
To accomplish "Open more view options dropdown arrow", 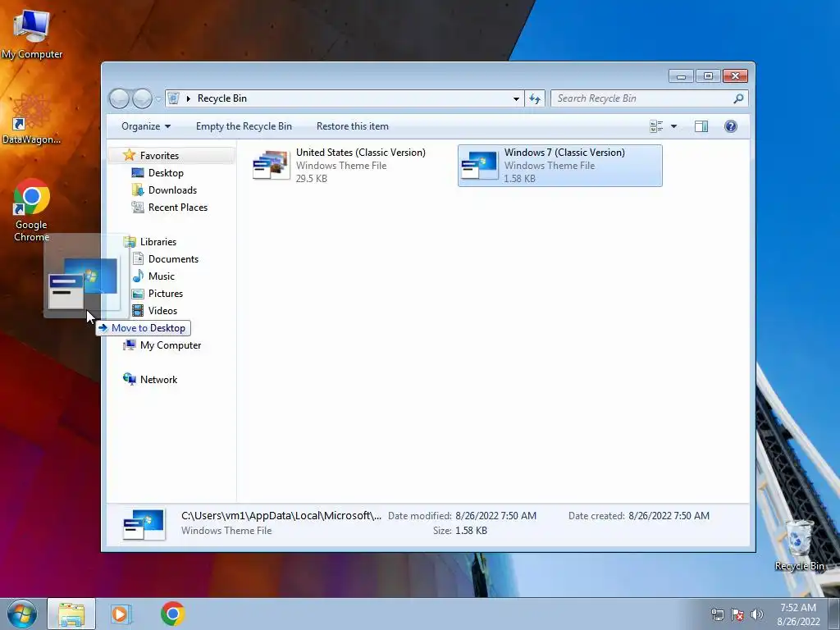I will pos(674,126).
